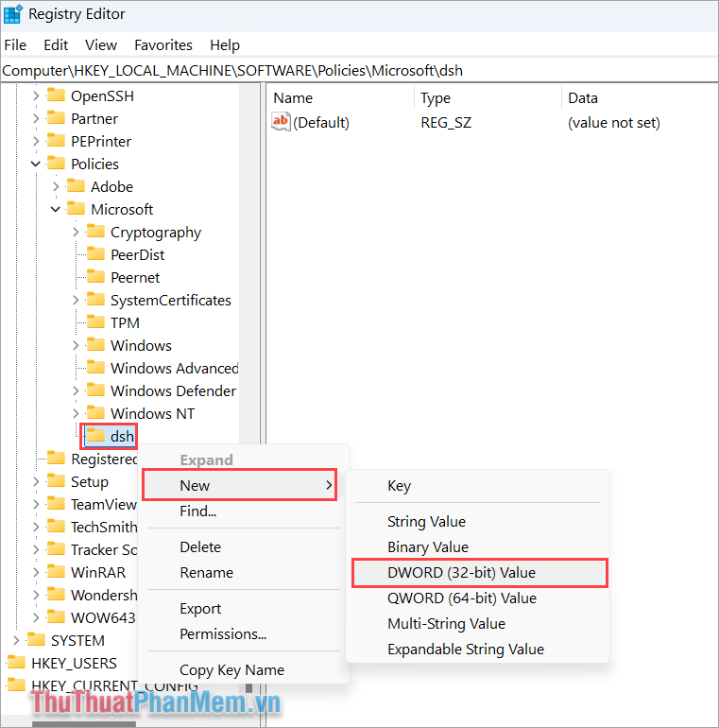Click the Microsoft folder icon
Viewport: 719px width, 728px height.
pyautogui.click(x=76, y=209)
